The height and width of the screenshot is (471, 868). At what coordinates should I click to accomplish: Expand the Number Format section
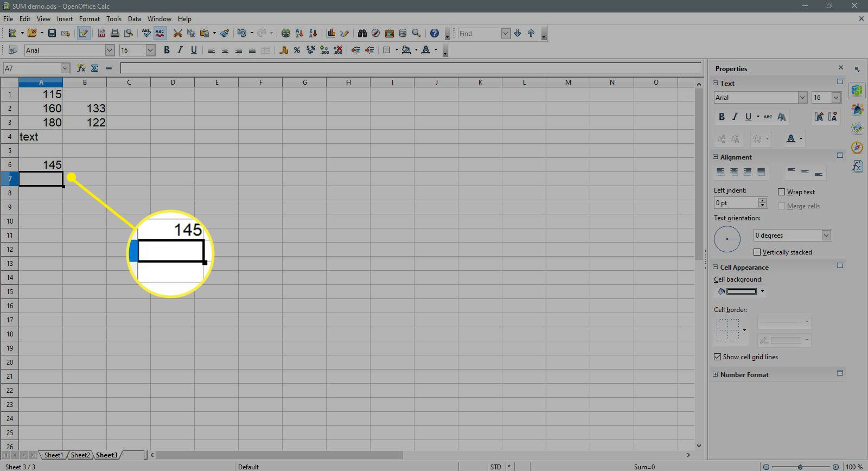pyautogui.click(x=715, y=374)
